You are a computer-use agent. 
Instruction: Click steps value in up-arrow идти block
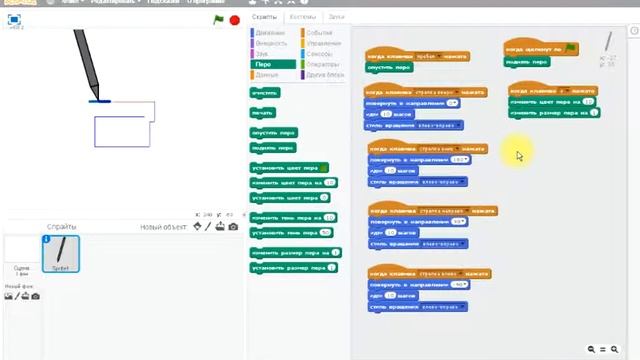386,114
